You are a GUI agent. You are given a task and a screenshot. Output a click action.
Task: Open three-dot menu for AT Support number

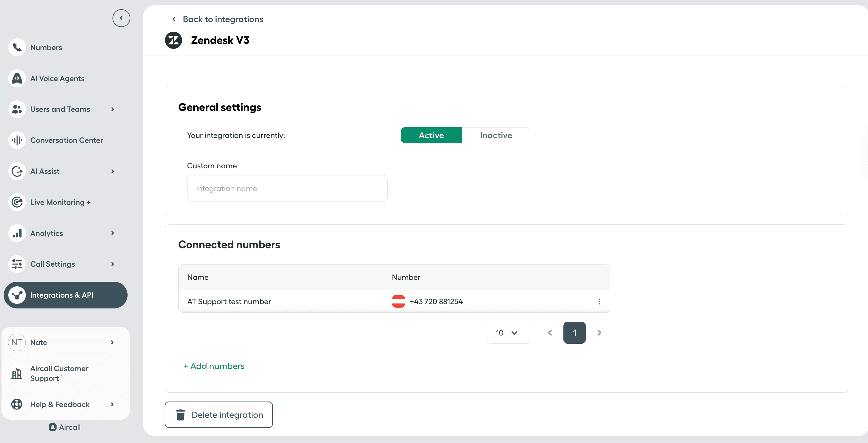pos(599,301)
